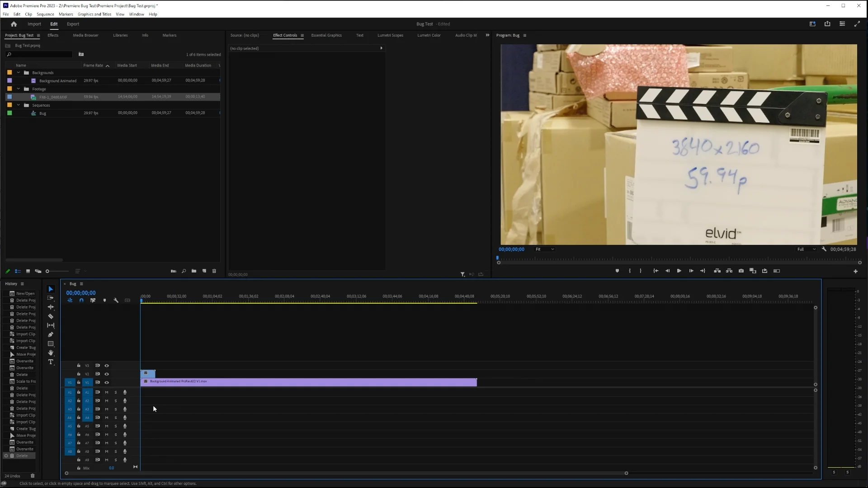The image size is (868, 488).
Task: Mute the A1 audio track
Action: click(106, 392)
